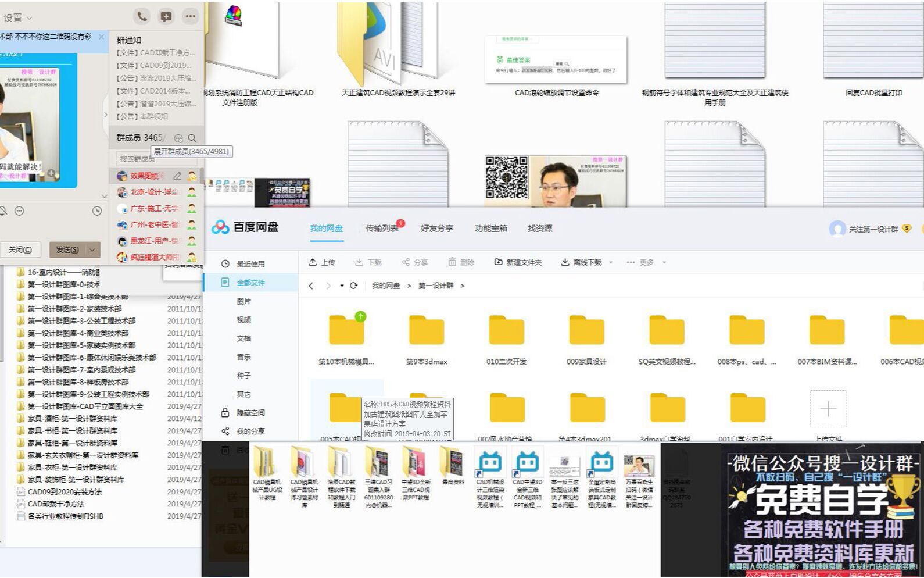This screenshot has height=578, width=924.
Task: Click the new discussion chat-plus icon
Action: (166, 16)
